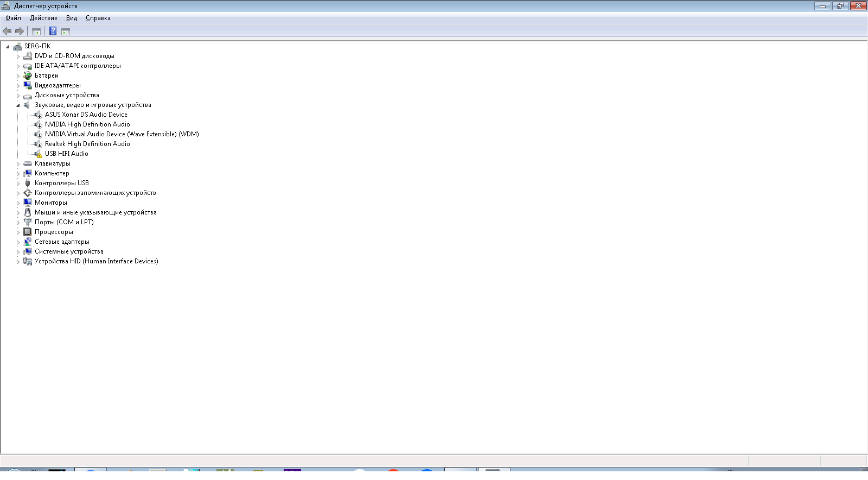868x480 pixels.
Task: Expand the Клавиатуры node
Action: click(x=18, y=164)
